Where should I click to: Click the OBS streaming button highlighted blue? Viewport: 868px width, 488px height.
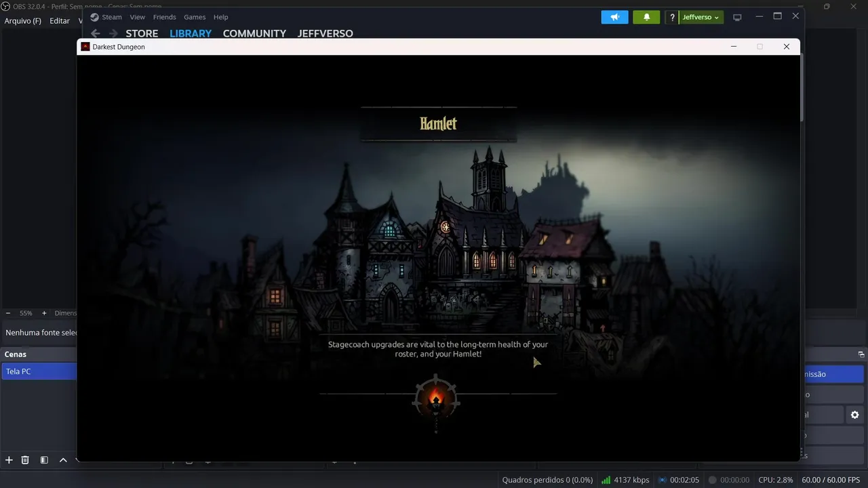tap(833, 374)
